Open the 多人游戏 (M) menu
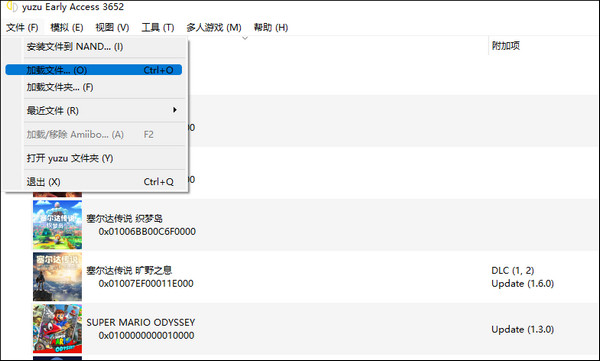600x361 pixels. pos(214,28)
